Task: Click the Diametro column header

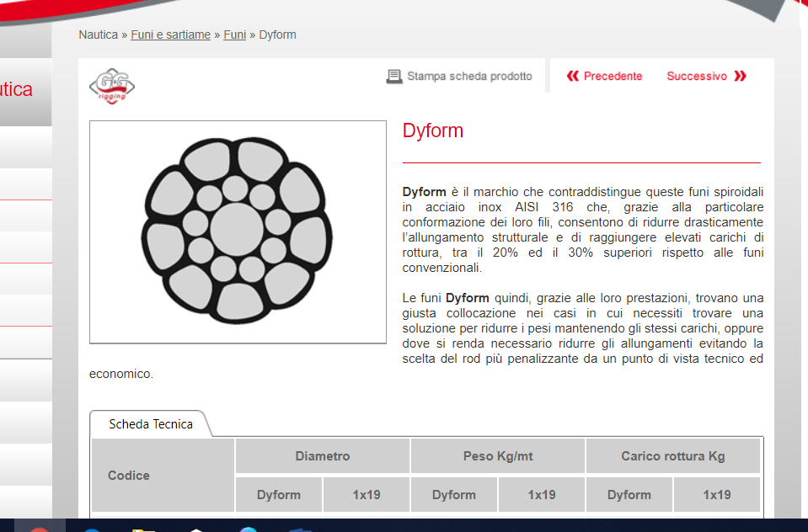Action: click(x=323, y=455)
